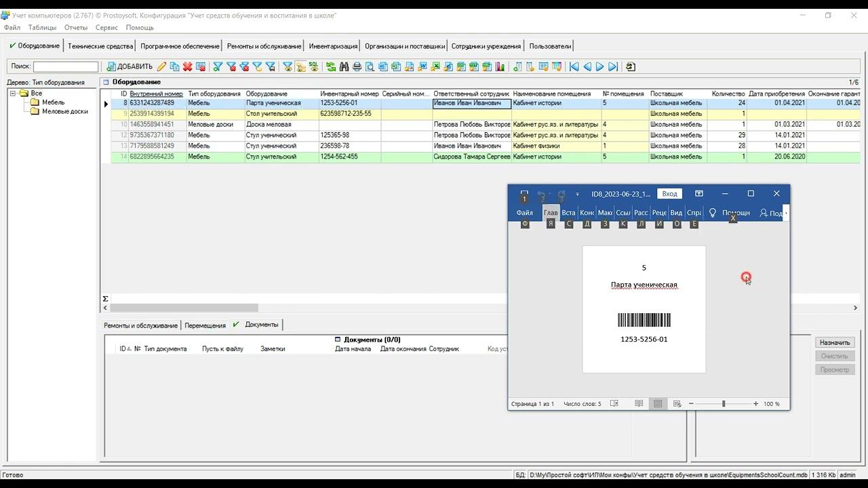This screenshot has width=868, height=488.
Task: Click the SQL query icon
Action: coord(313,66)
